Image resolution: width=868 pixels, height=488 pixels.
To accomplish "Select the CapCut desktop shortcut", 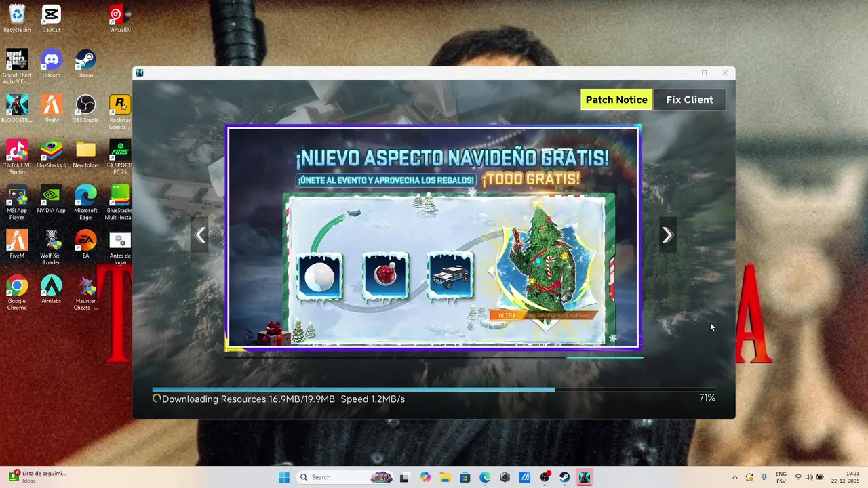I will pyautogui.click(x=52, y=18).
